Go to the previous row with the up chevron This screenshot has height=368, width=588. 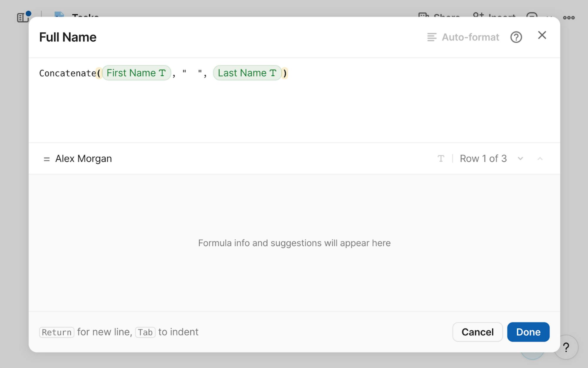(x=540, y=159)
